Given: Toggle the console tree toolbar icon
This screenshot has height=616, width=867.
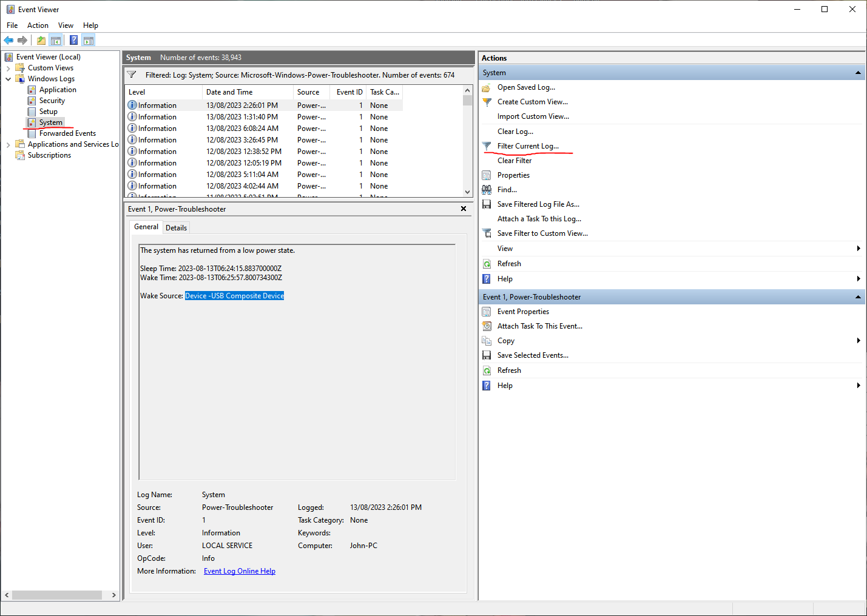Looking at the screenshot, I should point(56,41).
